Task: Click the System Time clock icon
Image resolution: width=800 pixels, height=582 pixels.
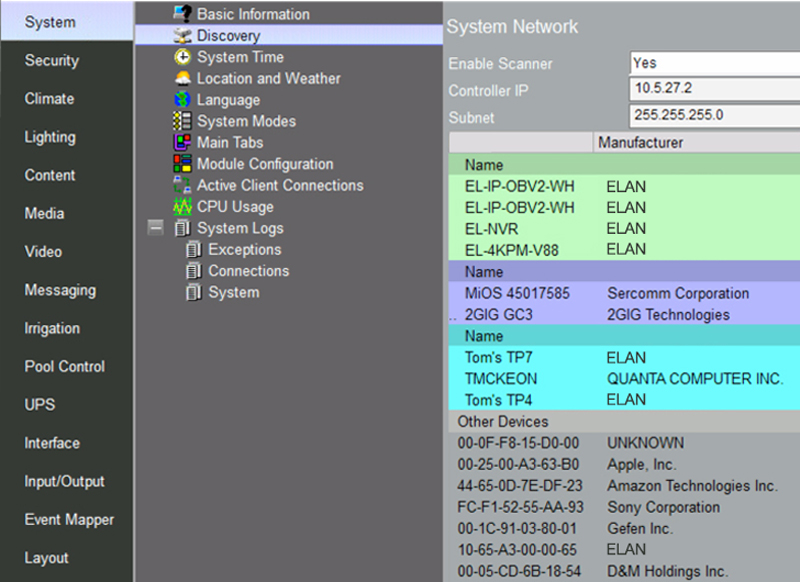Action: [x=183, y=57]
